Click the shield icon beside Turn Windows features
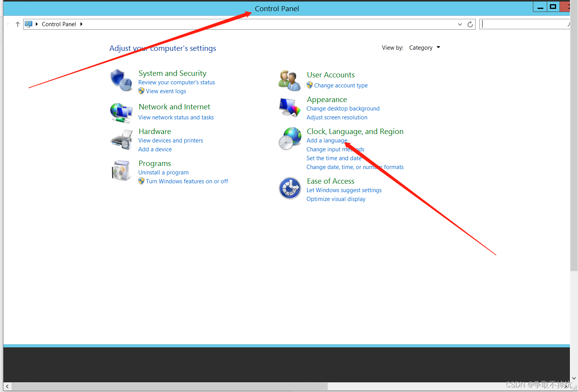This screenshot has width=578, height=392. pyautogui.click(x=141, y=181)
